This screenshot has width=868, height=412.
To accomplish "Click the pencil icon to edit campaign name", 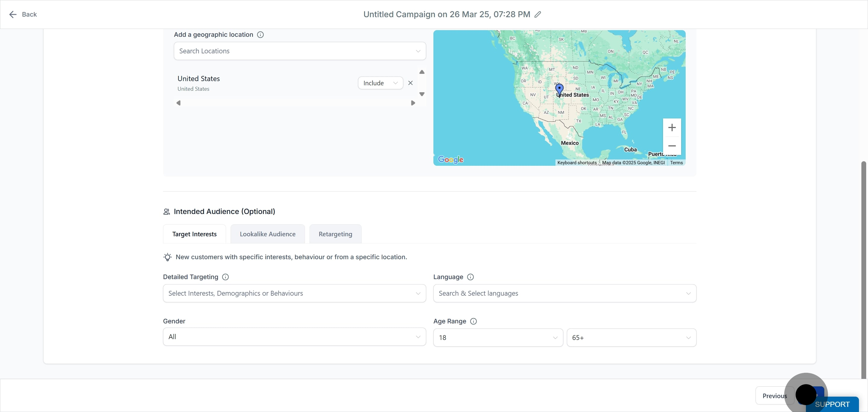I will coord(538,14).
